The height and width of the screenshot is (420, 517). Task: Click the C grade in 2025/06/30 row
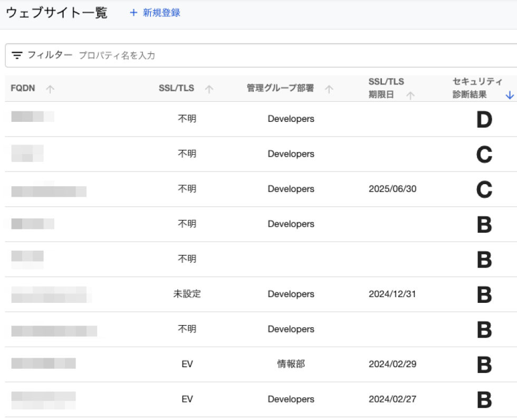click(484, 189)
